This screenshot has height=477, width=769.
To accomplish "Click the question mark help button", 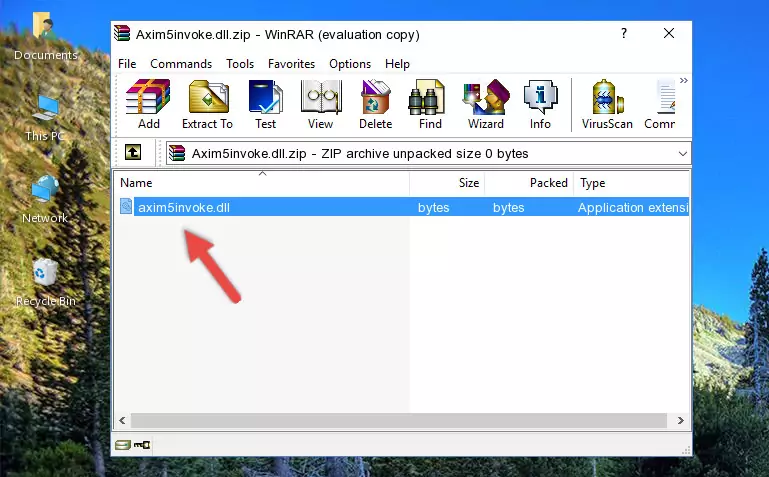I will pyautogui.click(x=623, y=33).
